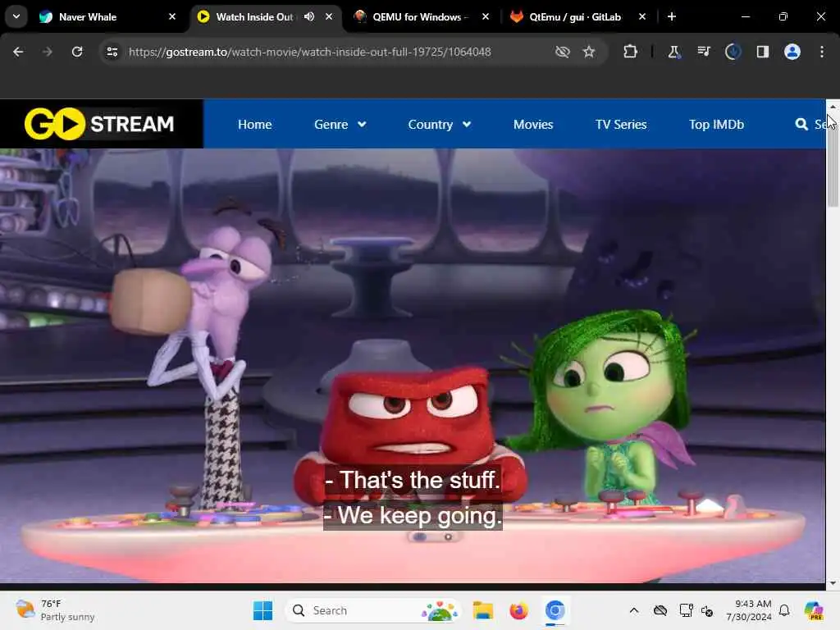
Task: Switch to the QtEmu / gui GitLab tab
Action: point(574,16)
